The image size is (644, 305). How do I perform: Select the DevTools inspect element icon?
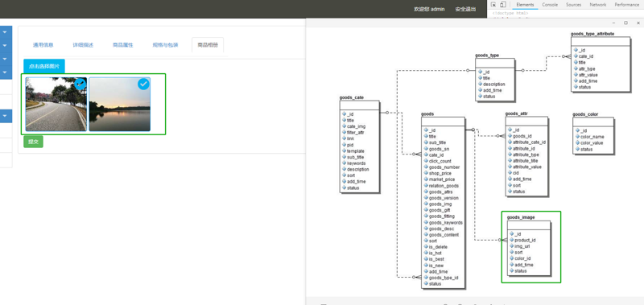pyautogui.click(x=493, y=5)
